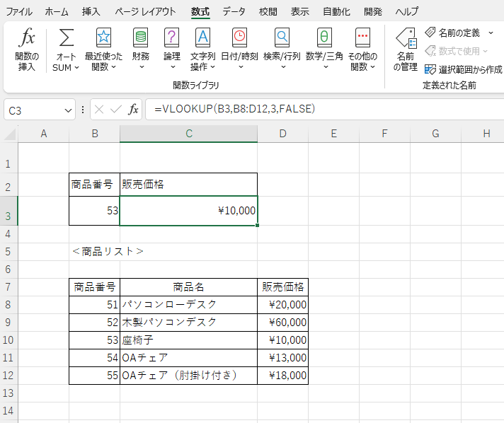Open the 文字列操作 functions icon
This screenshot has width=504, height=423.
pyautogui.click(x=203, y=37)
